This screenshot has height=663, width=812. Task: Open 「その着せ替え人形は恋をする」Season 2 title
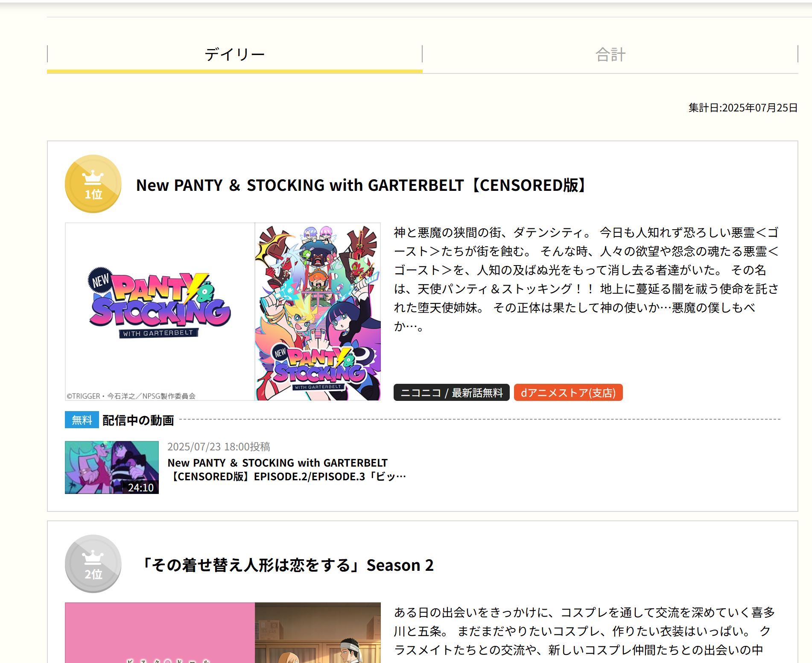tap(285, 565)
